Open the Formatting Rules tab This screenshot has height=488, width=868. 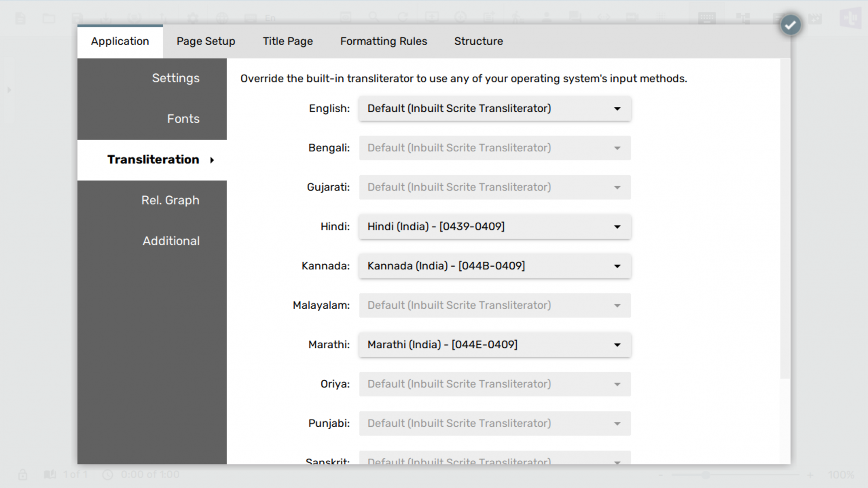pyautogui.click(x=383, y=41)
